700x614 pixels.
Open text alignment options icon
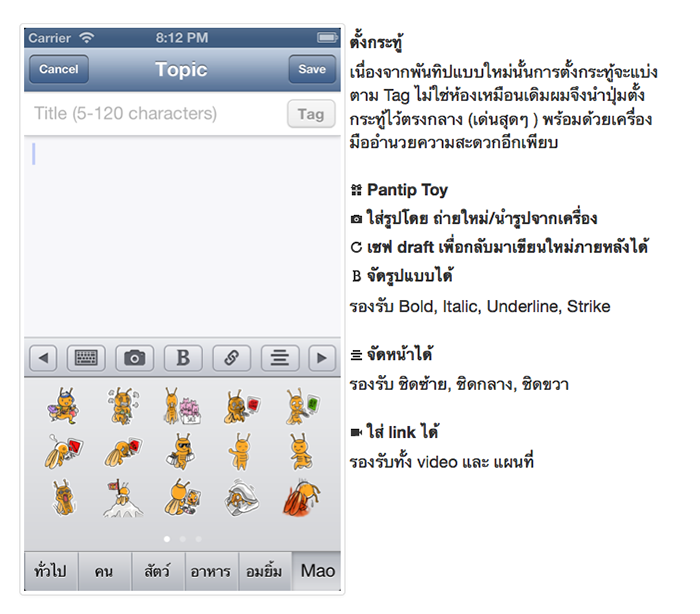click(x=280, y=358)
